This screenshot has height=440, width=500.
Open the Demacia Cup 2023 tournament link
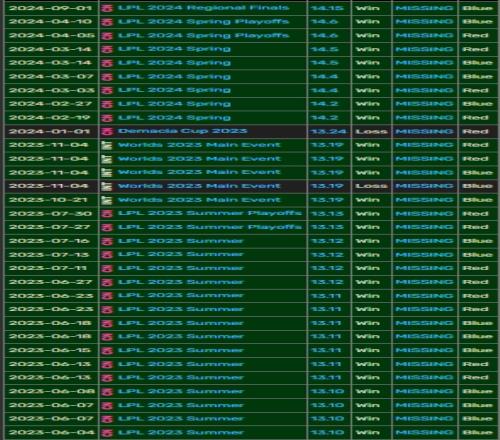(183, 131)
